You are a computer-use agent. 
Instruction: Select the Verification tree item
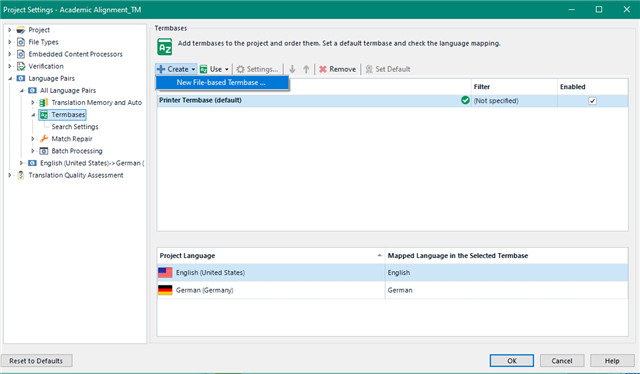click(46, 66)
